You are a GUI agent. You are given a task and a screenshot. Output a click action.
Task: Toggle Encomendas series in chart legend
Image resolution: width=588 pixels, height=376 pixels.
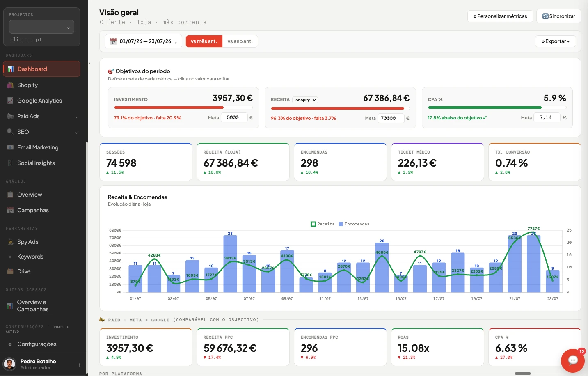[354, 224]
